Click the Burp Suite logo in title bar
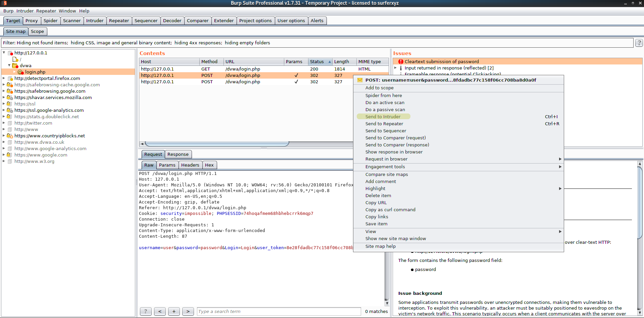The width and height of the screenshot is (644, 318). pos(5,3)
